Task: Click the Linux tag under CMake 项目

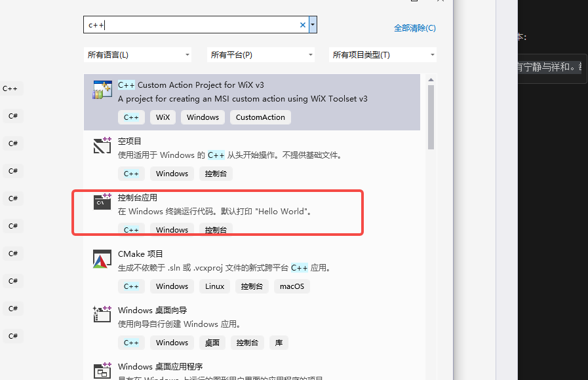Action: [214, 286]
